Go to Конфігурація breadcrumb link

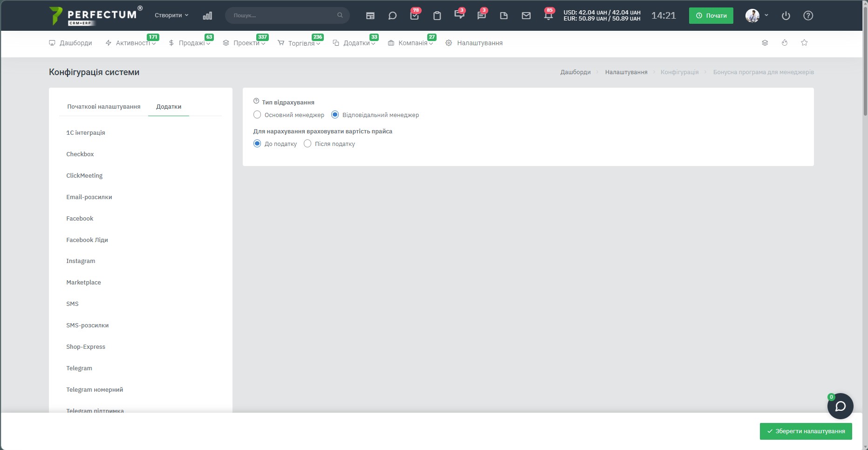coord(679,72)
